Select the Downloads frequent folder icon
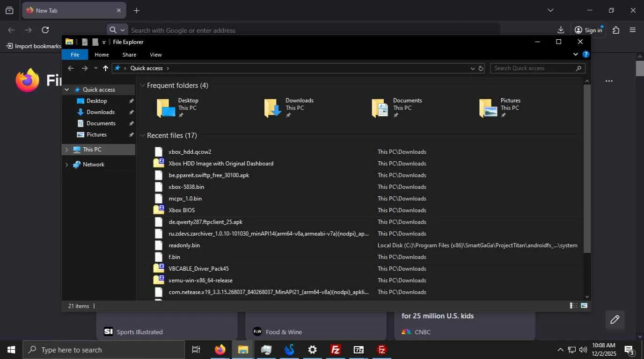644x359 pixels. click(273, 108)
